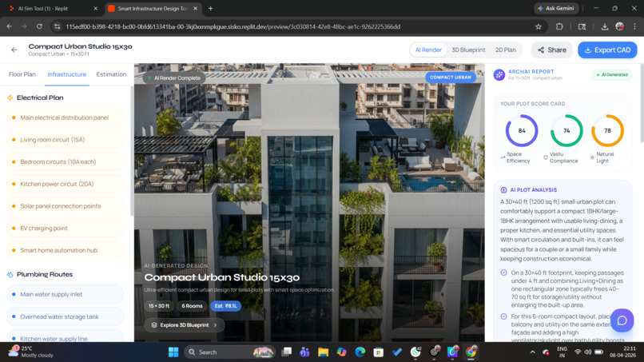Reload the page
The height and width of the screenshot is (362, 644).
[39, 26]
